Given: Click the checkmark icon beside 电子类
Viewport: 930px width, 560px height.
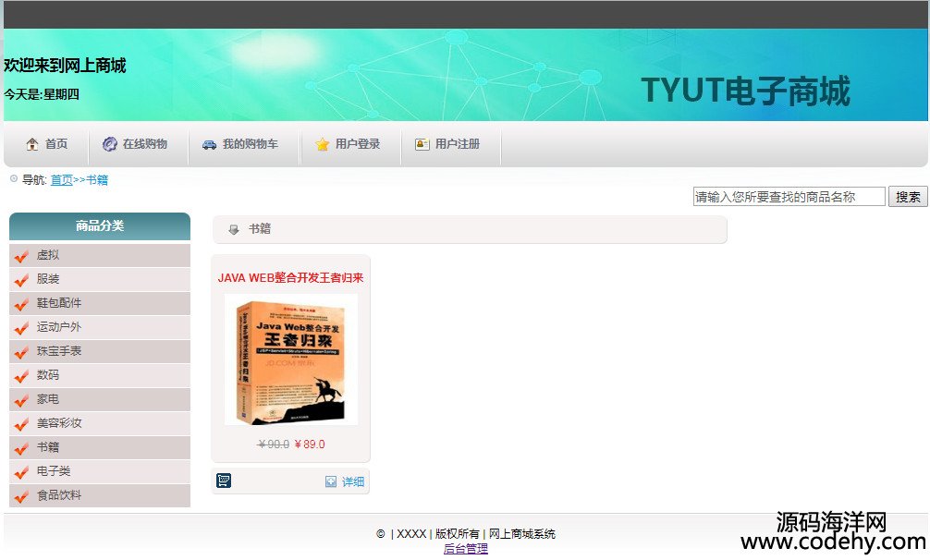Looking at the screenshot, I should click(21, 471).
